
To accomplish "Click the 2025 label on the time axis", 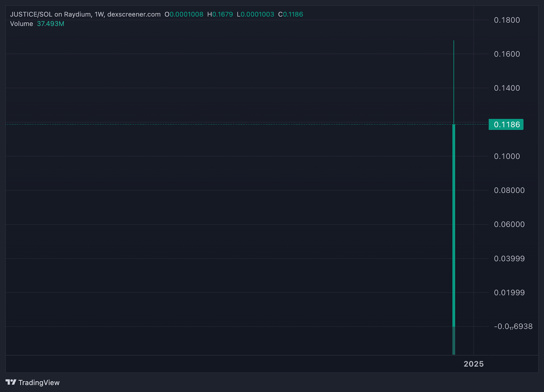I will pyautogui.click(x=473, y=364).
